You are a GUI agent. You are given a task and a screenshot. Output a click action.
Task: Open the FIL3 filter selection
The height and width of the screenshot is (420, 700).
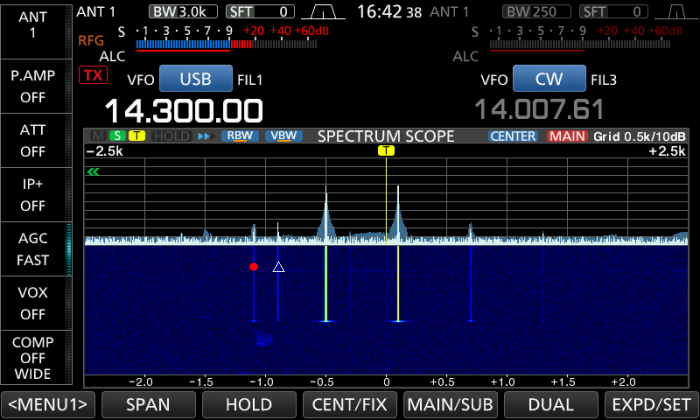point(604,80)
